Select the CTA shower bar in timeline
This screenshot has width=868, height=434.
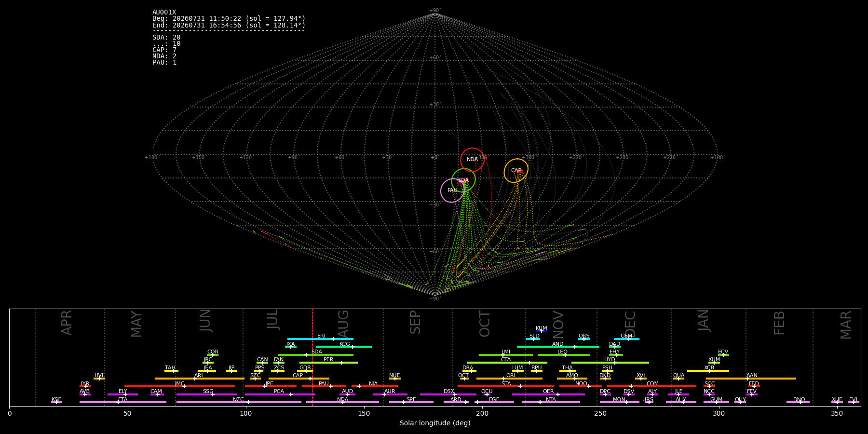(507, 363)
